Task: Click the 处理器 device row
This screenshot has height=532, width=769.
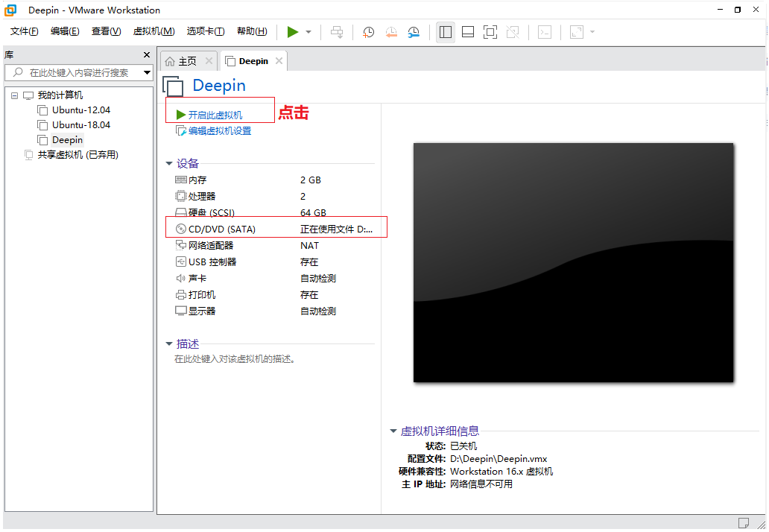Action: 275,197
